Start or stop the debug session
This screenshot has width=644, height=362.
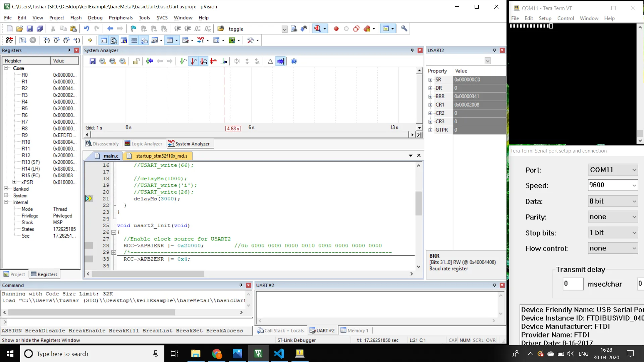(x=318, y=29)
